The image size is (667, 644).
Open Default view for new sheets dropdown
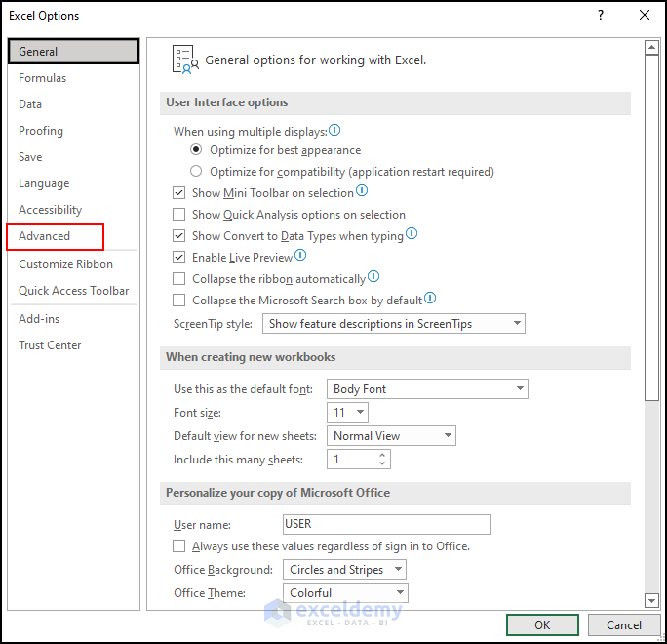click(391, 436)
